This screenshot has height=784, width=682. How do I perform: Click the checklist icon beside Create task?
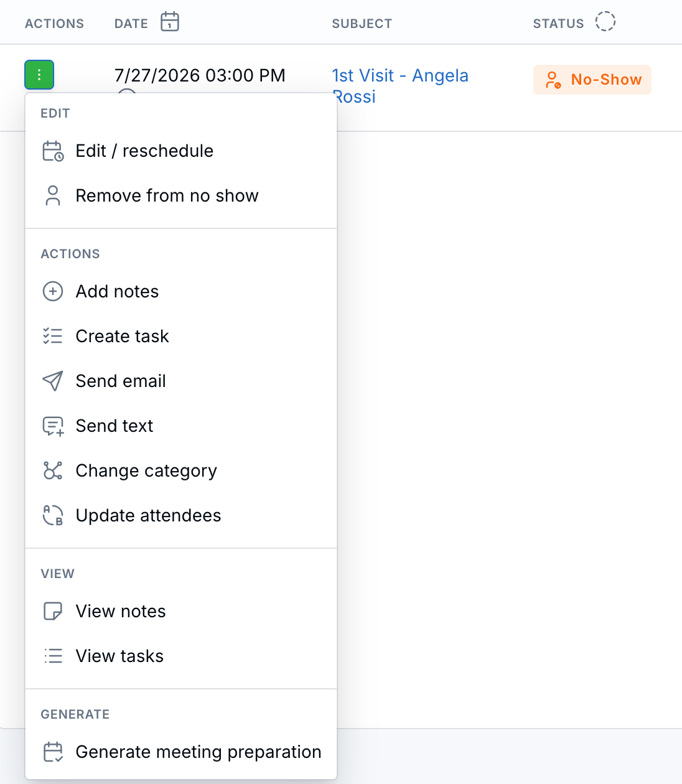click(53, 336)
